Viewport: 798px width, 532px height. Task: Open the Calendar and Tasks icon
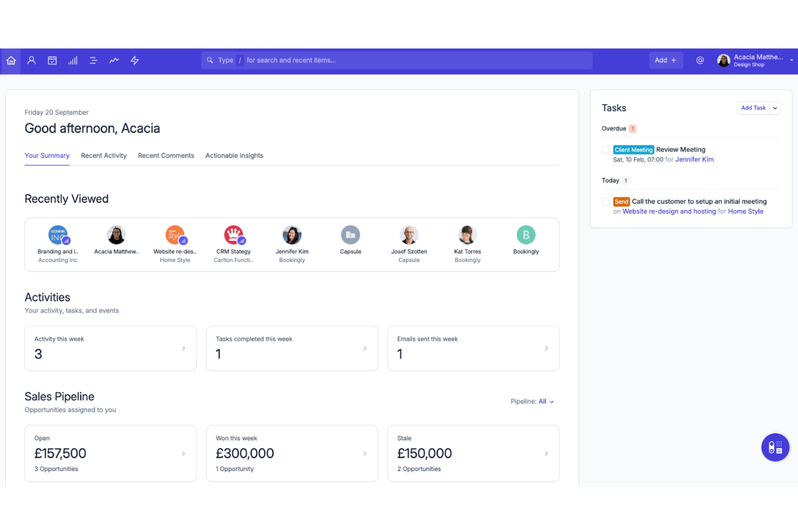tap(52, 60)
